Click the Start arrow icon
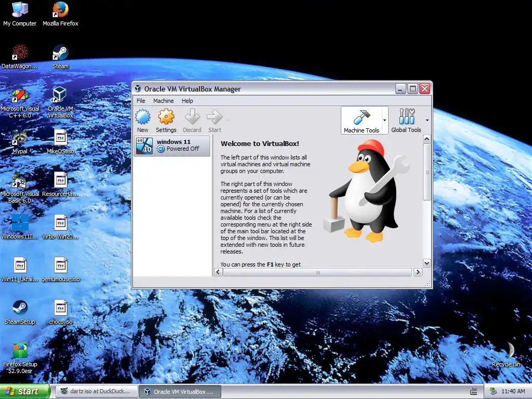Image resolution: width=532 pixels, height=399 pixels. (215, 117)
